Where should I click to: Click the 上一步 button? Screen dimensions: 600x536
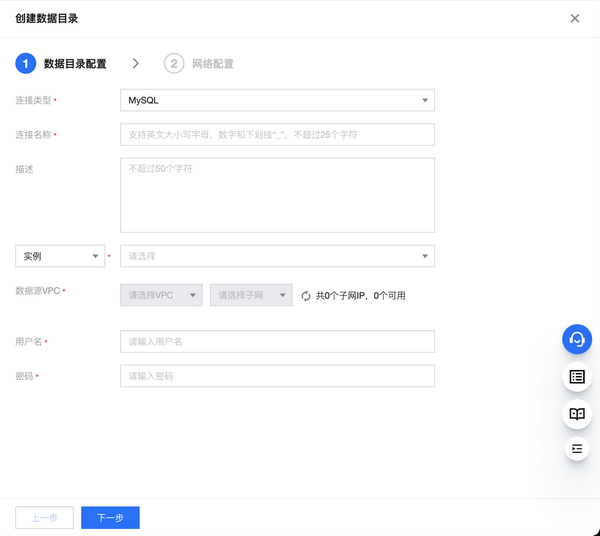tap(44, 518)
